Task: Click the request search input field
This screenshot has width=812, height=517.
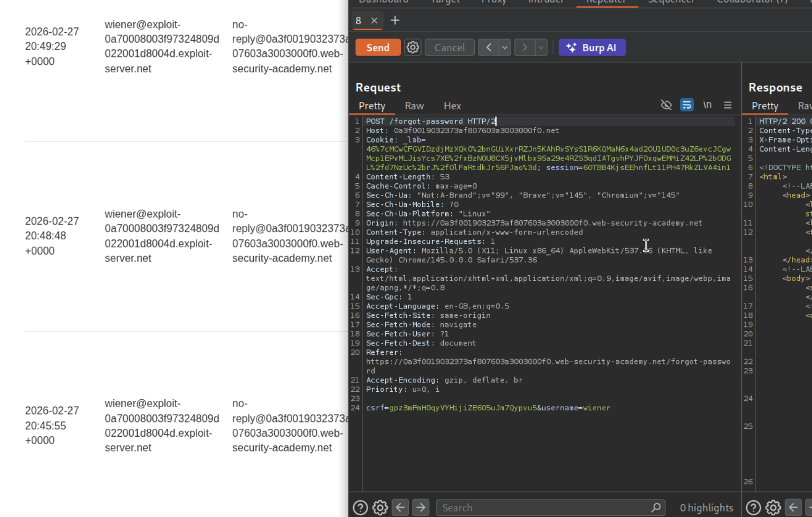Action: tap(543, 507)
